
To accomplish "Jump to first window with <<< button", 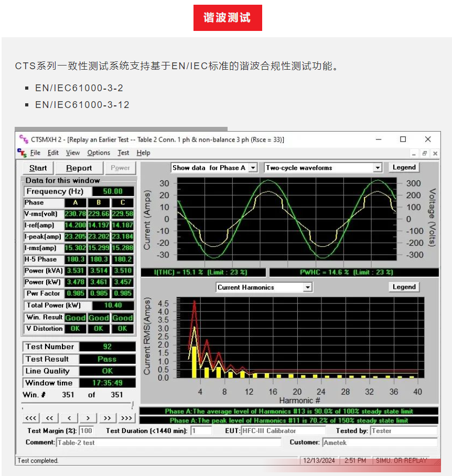I will point(30,418).
